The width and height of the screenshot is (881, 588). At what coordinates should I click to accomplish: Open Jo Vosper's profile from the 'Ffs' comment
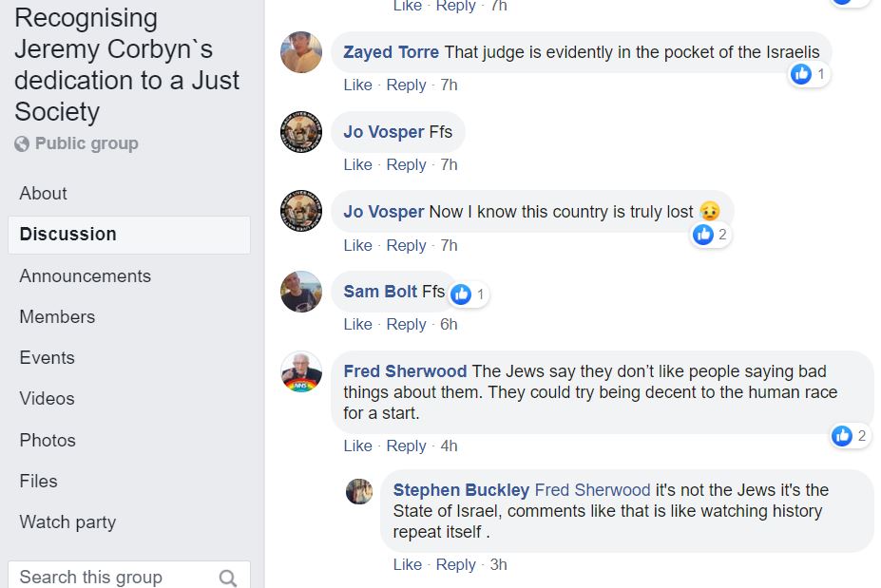pos(383,132)
